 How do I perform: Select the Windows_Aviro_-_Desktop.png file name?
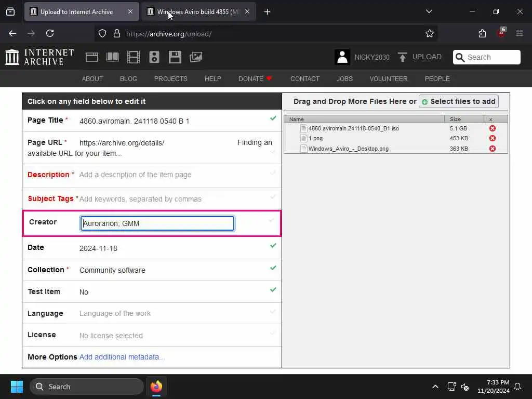point(349,149)
